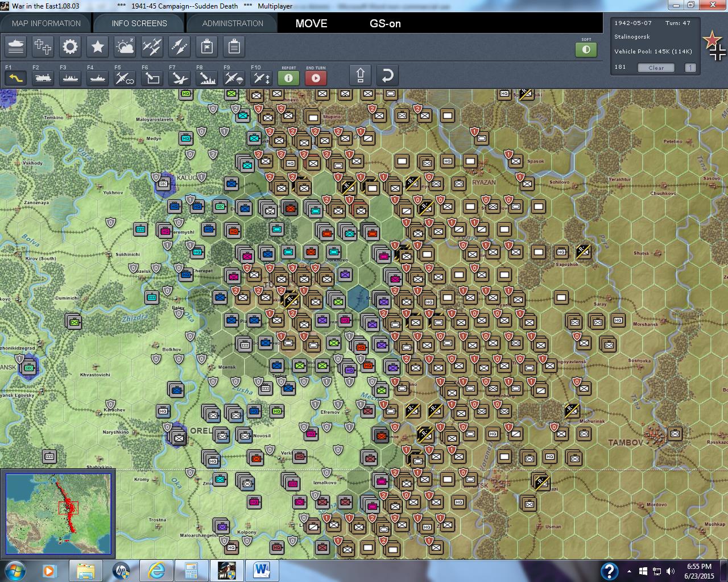Select F3 naval transport ship mode
Image resolution: width=728 pixels, height=582 pixels.
click(70, 78)
